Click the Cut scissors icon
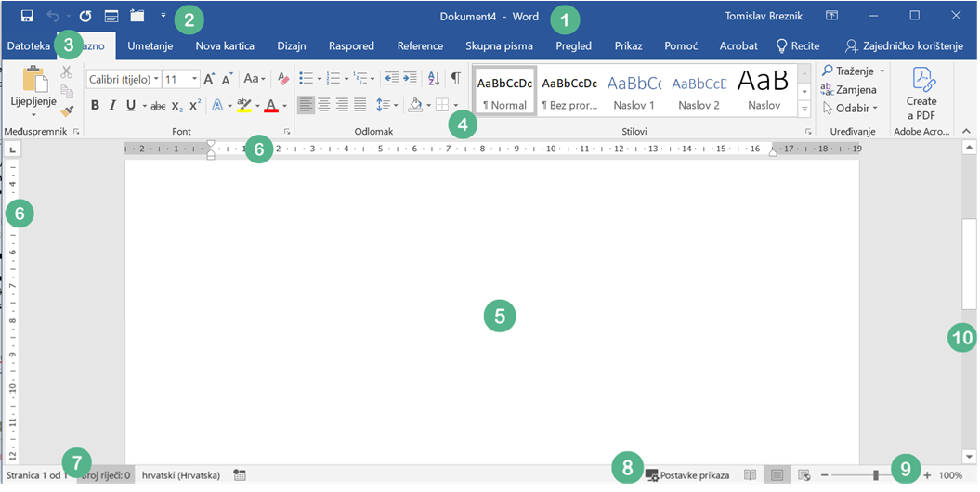The height and width of the screenshot is (492, 980). (67, 72)
